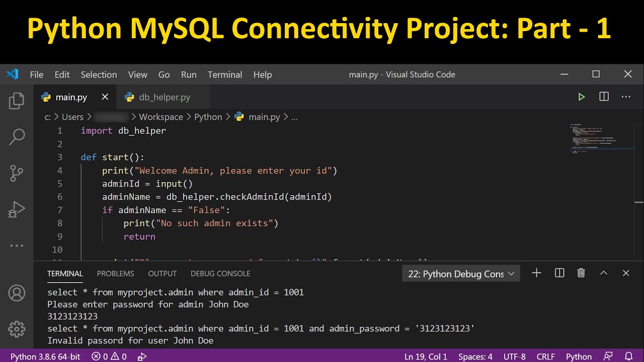Click terminal output '3123123123'
Image resolution: width=644 pixels, height=362 pixels.
click(x=72, y=316)
